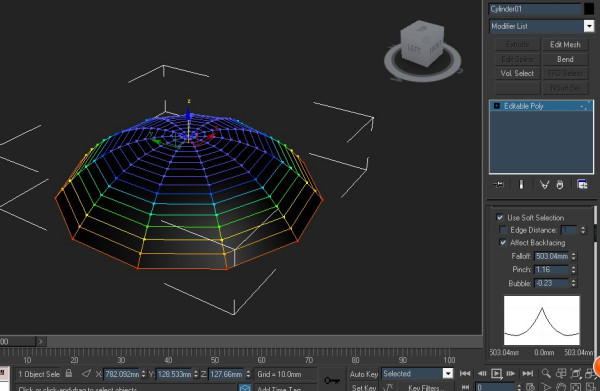Viewport: 600px width, 391px height.
Task: Click the Falloff value field
Action: [x=552, y=256]
